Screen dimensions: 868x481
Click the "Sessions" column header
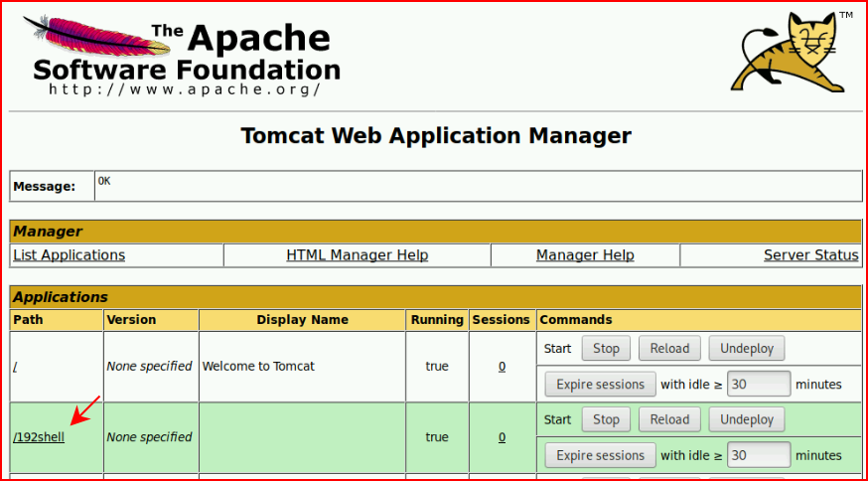503,320
